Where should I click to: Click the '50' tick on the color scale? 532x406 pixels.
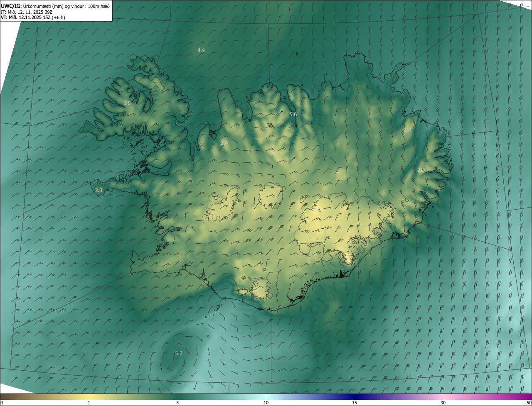click(x=529, y=403)
